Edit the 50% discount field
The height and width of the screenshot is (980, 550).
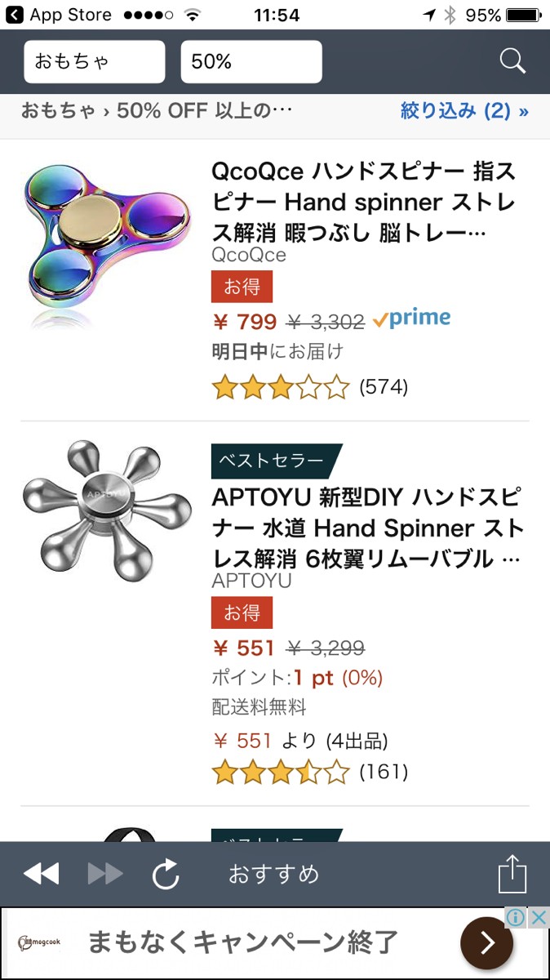[251, 62]
